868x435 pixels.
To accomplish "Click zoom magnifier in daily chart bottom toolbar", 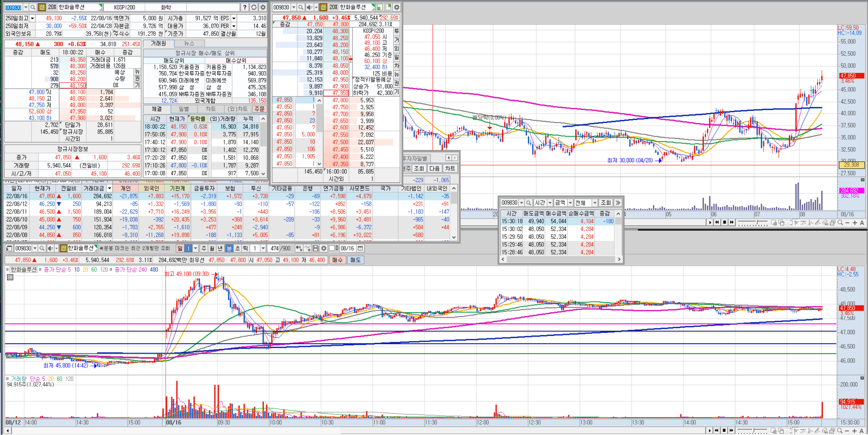I will 840,223.
